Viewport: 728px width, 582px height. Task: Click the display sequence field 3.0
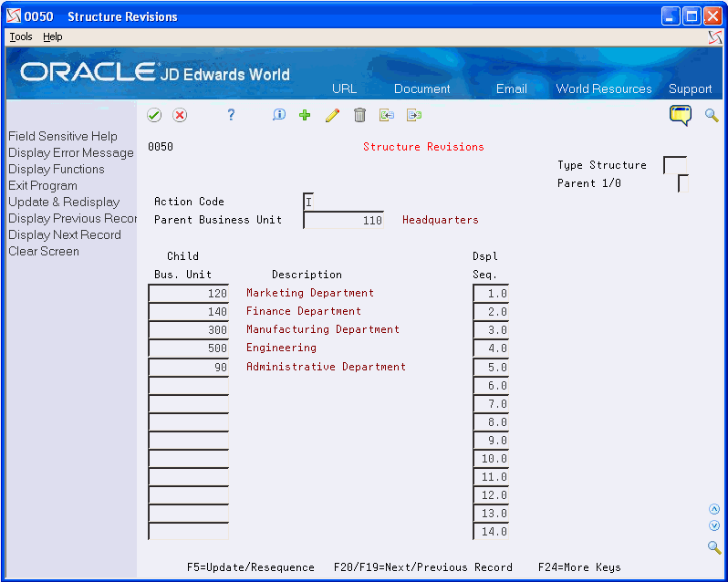coord(491,329)
